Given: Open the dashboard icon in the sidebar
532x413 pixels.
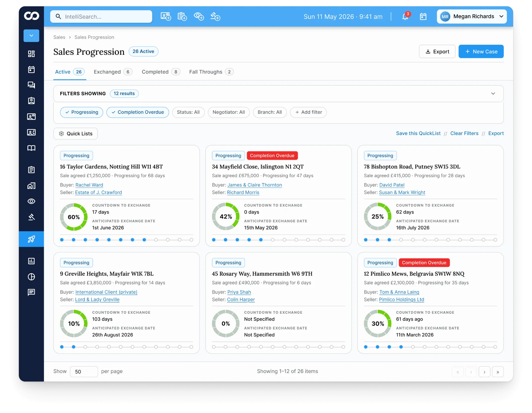Looking at the screenshot, I should point(31,54).
